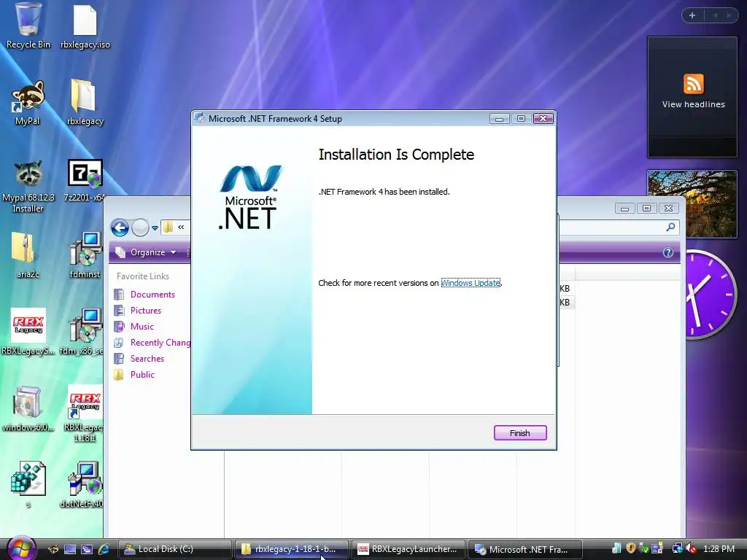Open the recent pages dropdown arrow in Explorer
This screenshot has width=747, height=560.
pyautogui.click(x=155, y=228)
